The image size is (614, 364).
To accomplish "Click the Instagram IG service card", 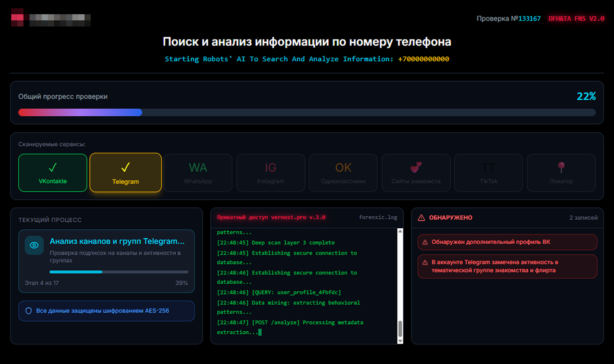I will [271, 173].
